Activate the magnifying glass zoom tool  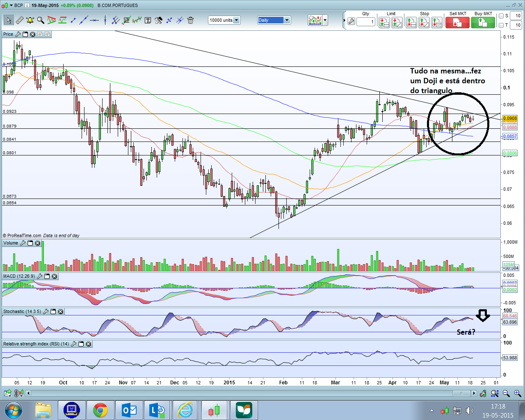[41, 20]
